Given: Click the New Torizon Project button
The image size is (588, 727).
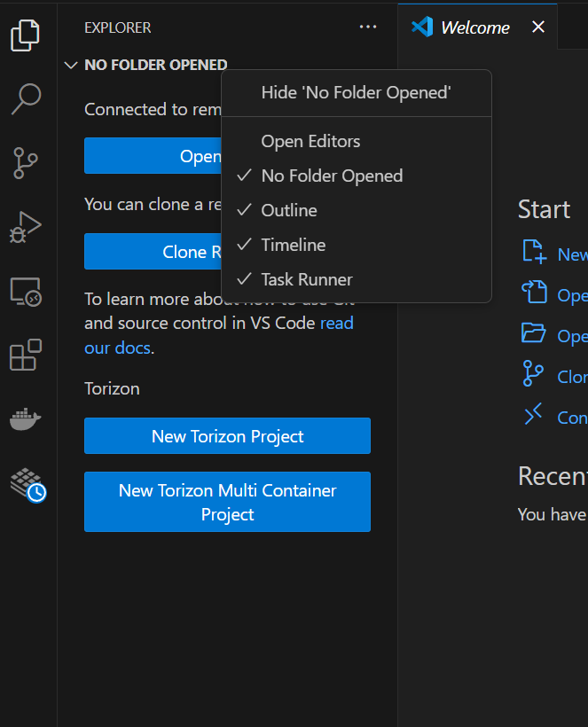Looking at the screenshot, I should click(x=227, y=436).
